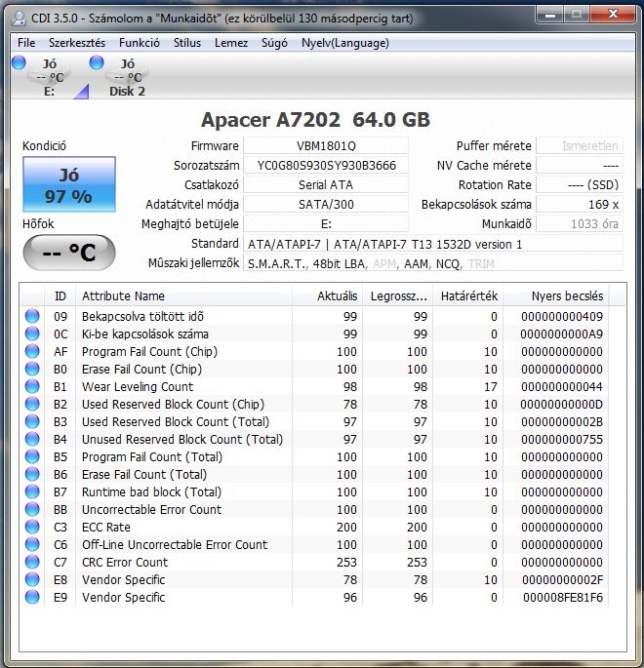This screenshot has height=668, width=644.
Task: Click the Munkaidõ value 1033 óra
Action: pos(580,224)
